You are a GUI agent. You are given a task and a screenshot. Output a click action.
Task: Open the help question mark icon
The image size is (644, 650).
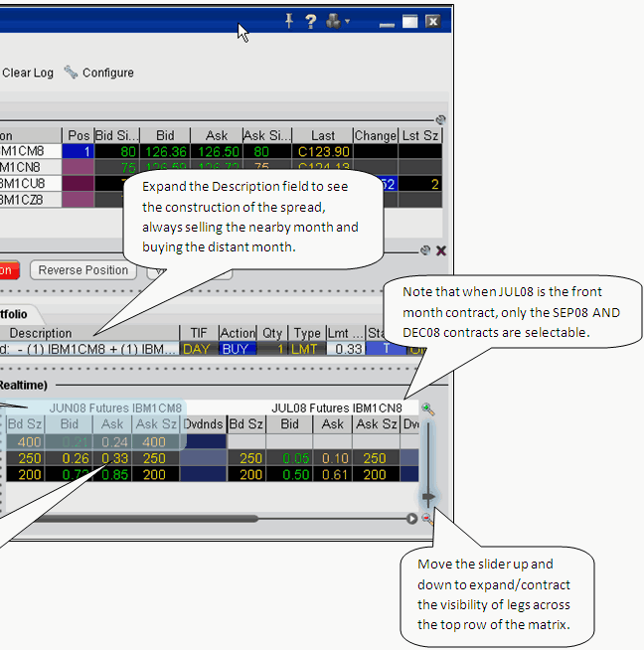click(x=311, y=21)
